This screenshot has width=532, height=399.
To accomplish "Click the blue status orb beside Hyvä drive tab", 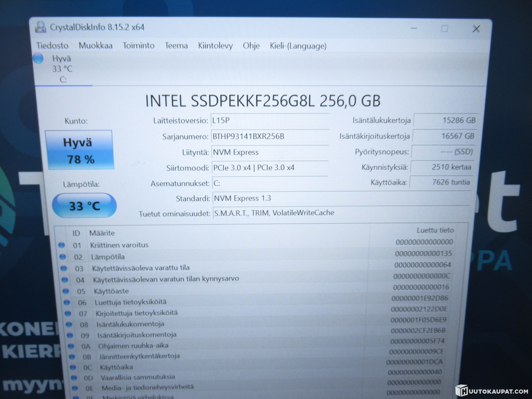I will pos(38,58).
